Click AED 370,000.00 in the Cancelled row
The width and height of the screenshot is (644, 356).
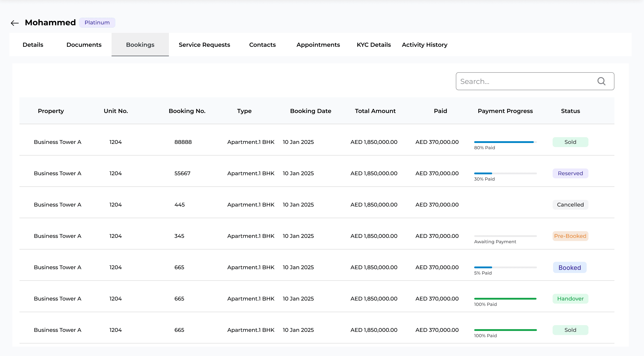tap(437, 205)
